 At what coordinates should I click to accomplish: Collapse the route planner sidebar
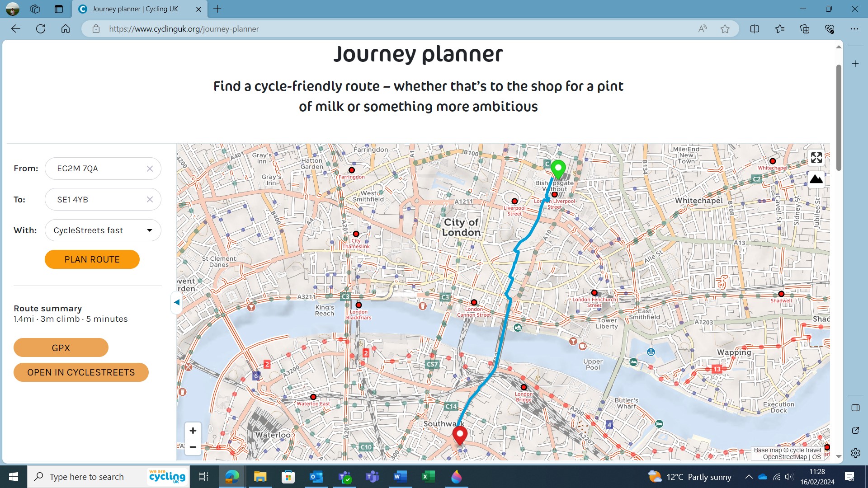click(x=176, y=302)
